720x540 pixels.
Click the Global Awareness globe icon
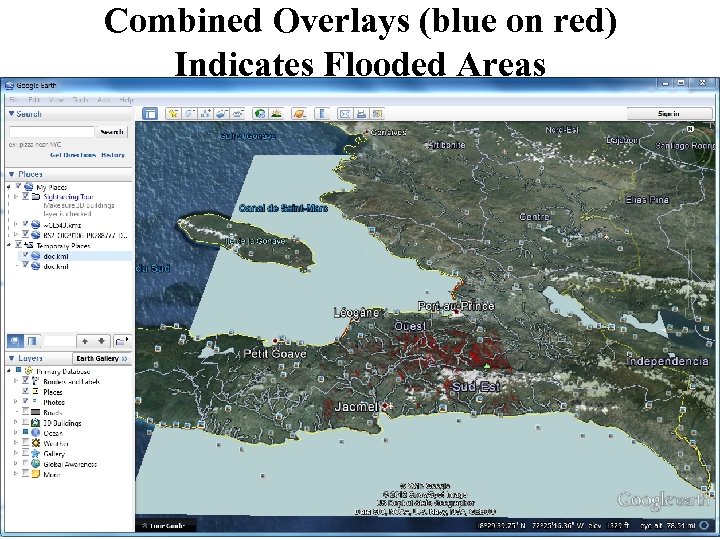pos(35,464)
